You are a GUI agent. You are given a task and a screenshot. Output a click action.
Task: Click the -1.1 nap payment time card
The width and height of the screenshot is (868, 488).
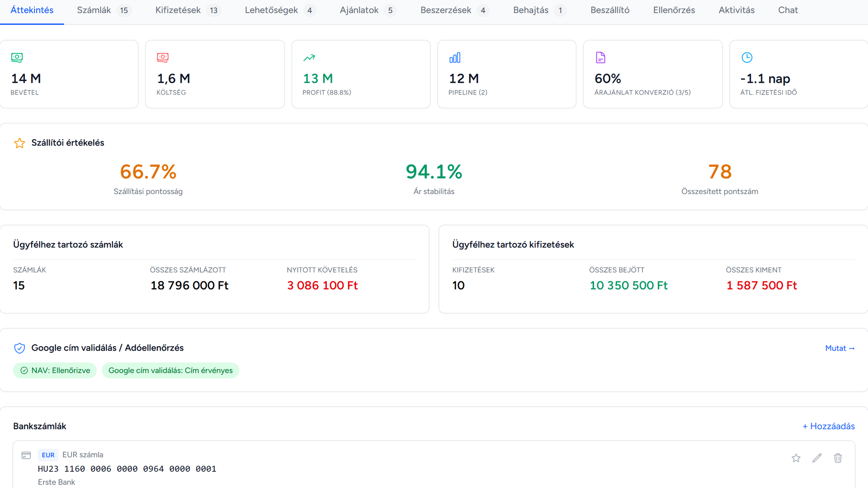799,74
